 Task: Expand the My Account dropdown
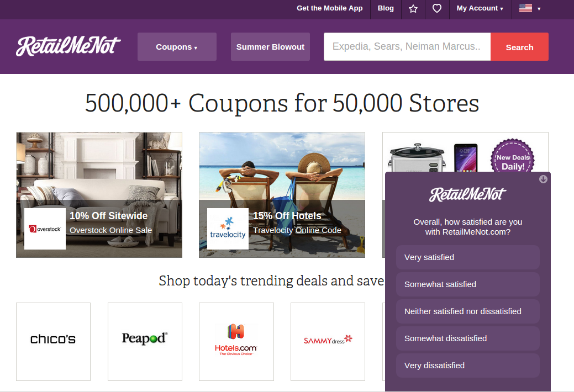click(x=480, y=8)
